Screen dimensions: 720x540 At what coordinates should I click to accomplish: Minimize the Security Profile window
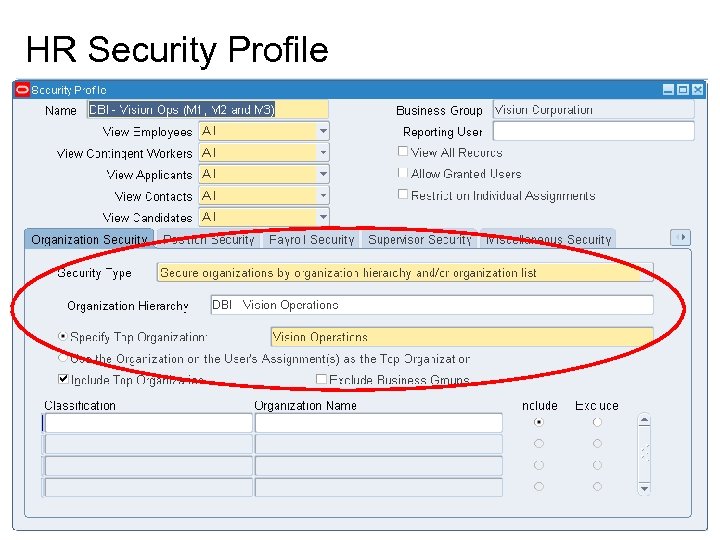(669, 90)
